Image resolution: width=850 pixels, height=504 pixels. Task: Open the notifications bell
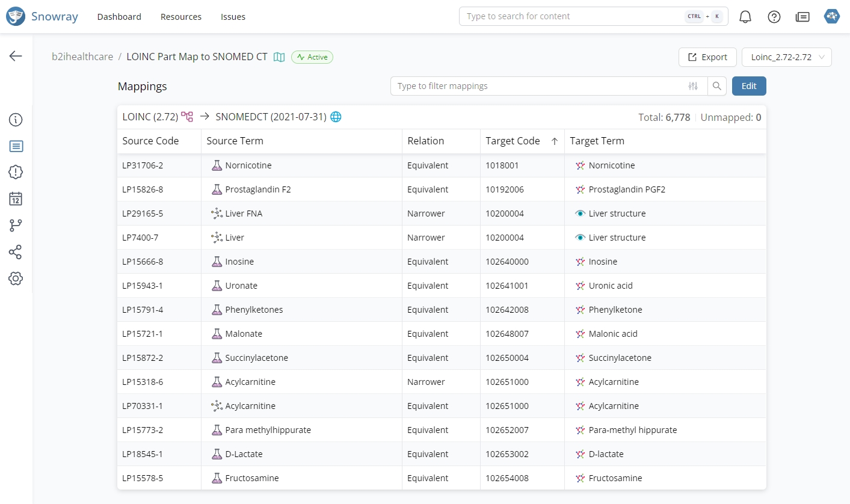745,17
